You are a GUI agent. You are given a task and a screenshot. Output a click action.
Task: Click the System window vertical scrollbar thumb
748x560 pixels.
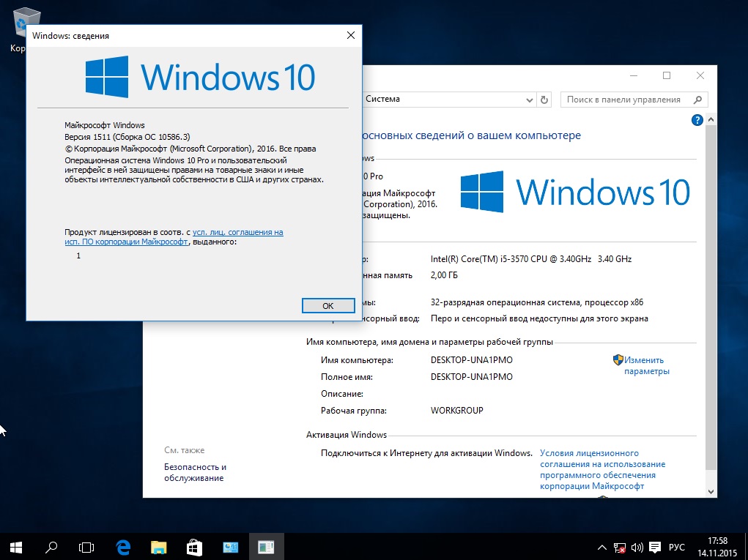click(x=711, y=297)
